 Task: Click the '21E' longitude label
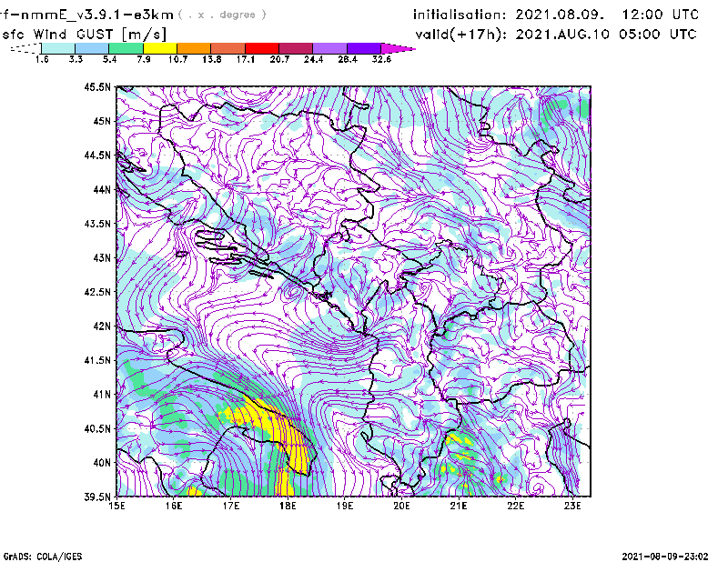pos(459,506)
